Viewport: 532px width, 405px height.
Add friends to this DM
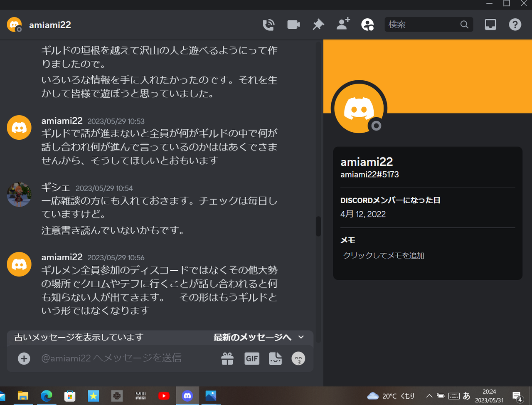click(x=343, y=24)
